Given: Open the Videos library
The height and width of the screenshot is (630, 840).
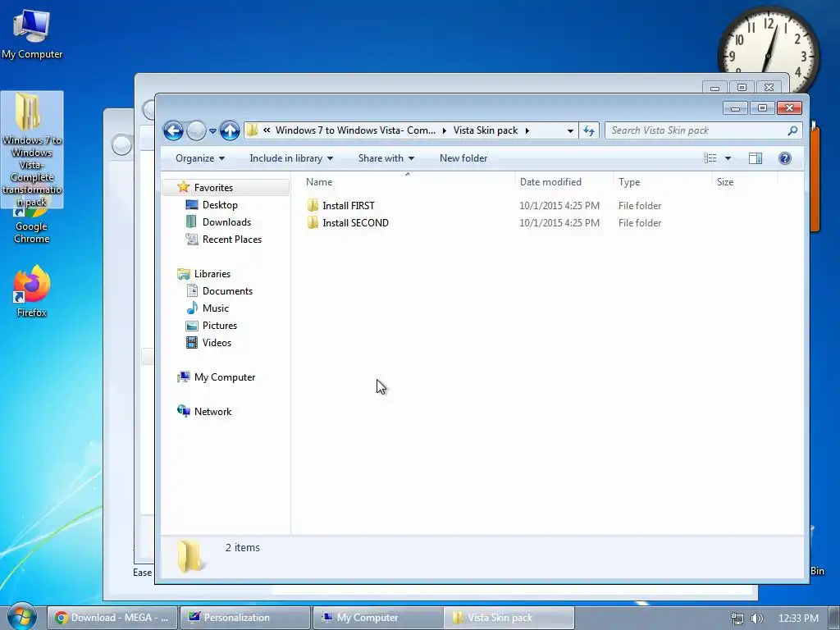Looking at the screenshot, I should click(x=217, y=342).
